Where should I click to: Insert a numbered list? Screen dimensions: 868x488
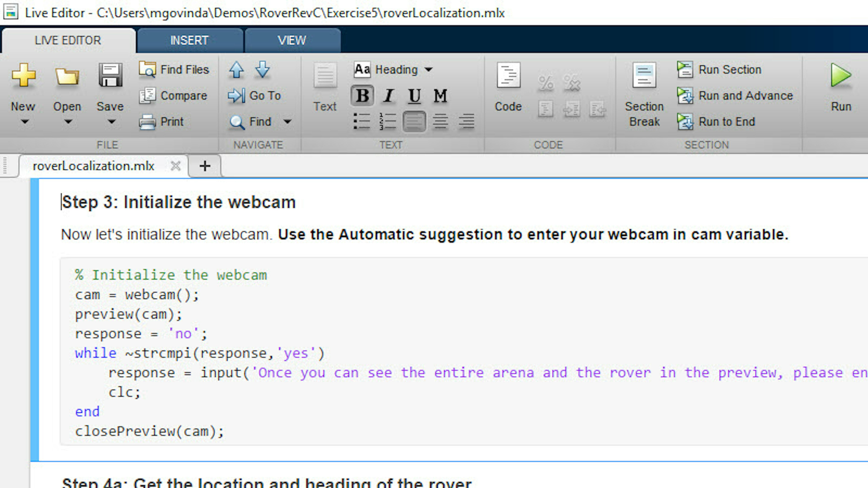point(388,121)
